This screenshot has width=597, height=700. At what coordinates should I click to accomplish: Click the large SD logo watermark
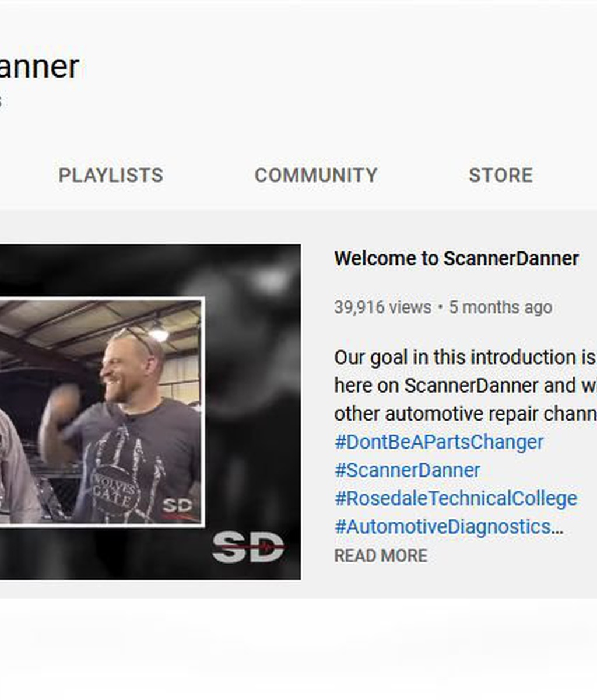click(248, 547)
